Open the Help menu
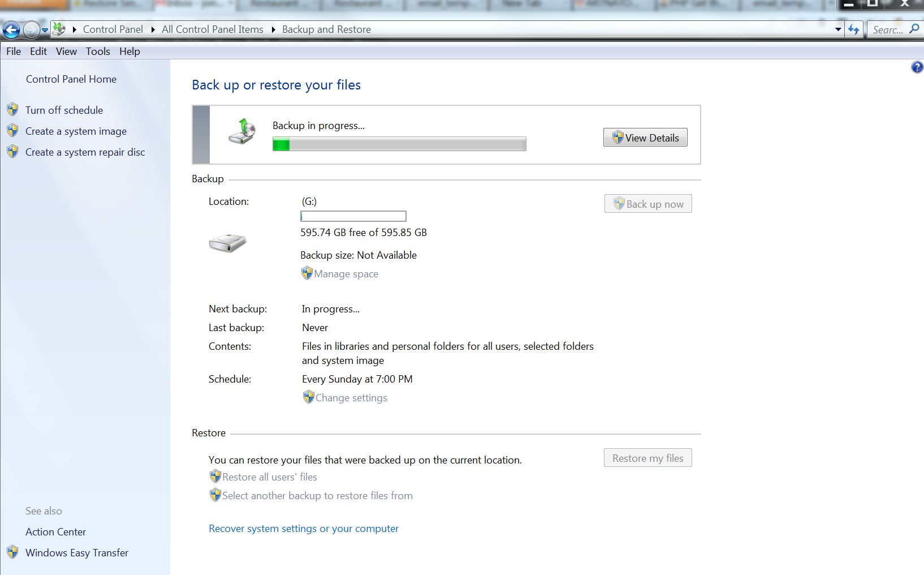 129,52
